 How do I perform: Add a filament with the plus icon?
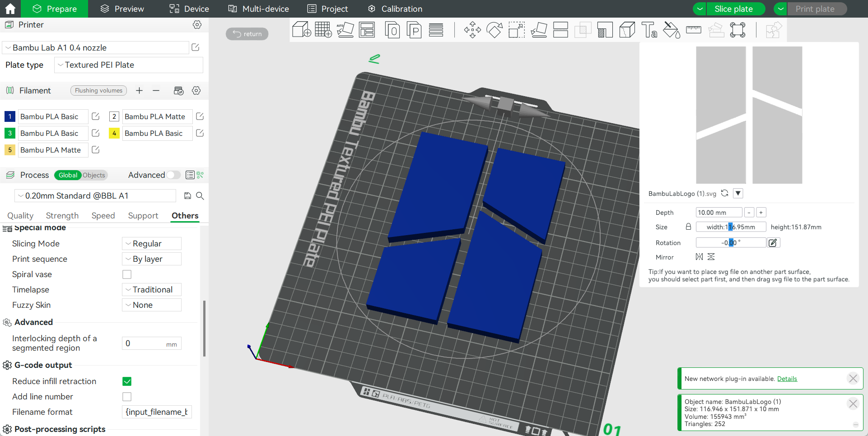pyautogui.click(x=139, y=91)
